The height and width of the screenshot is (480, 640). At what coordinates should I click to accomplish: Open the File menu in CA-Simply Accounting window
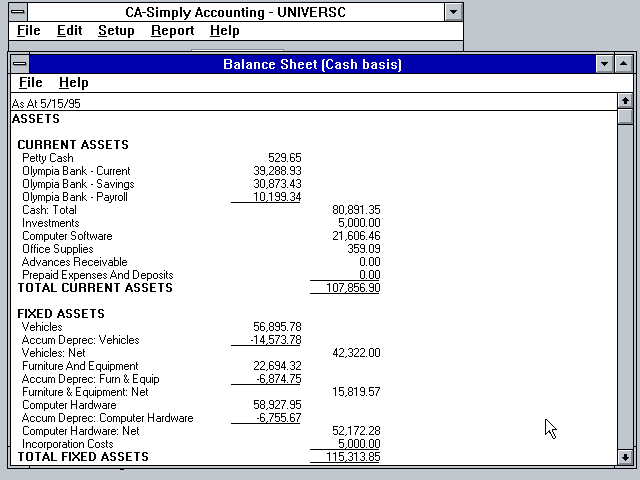pos(29,31)
